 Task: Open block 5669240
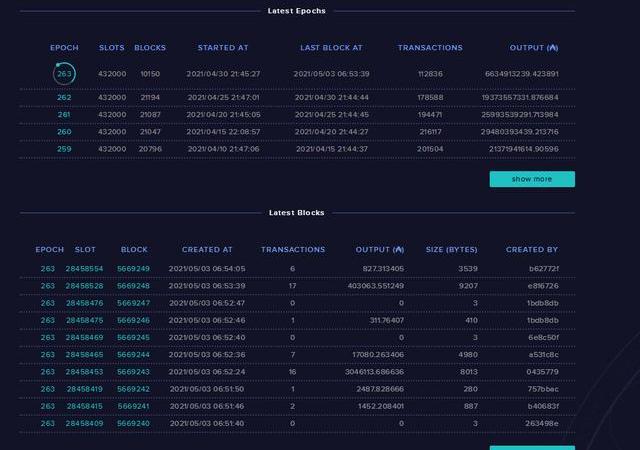[x=133, y=424]
